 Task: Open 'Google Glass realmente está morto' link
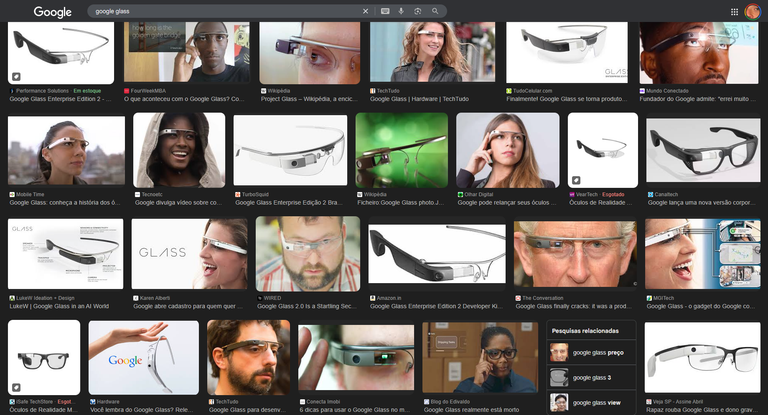[x=472, y=410]
